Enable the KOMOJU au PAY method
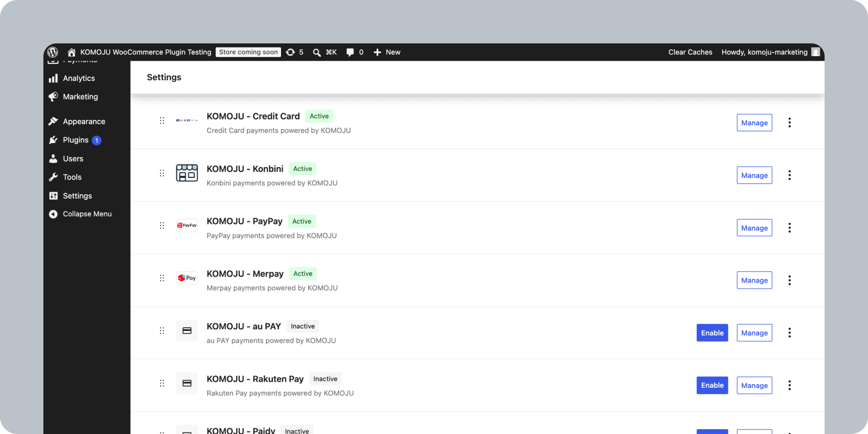The height and width of the screenshot is (434, 868). point(712,333)
